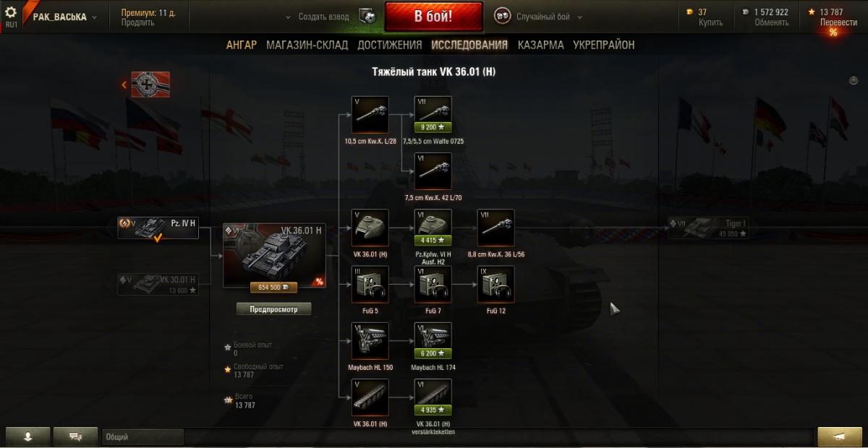868x448 pixels.
Task: Select VK 36.01 (H) verstärkteketten tracks icon
Action: [x=433, y=398]
